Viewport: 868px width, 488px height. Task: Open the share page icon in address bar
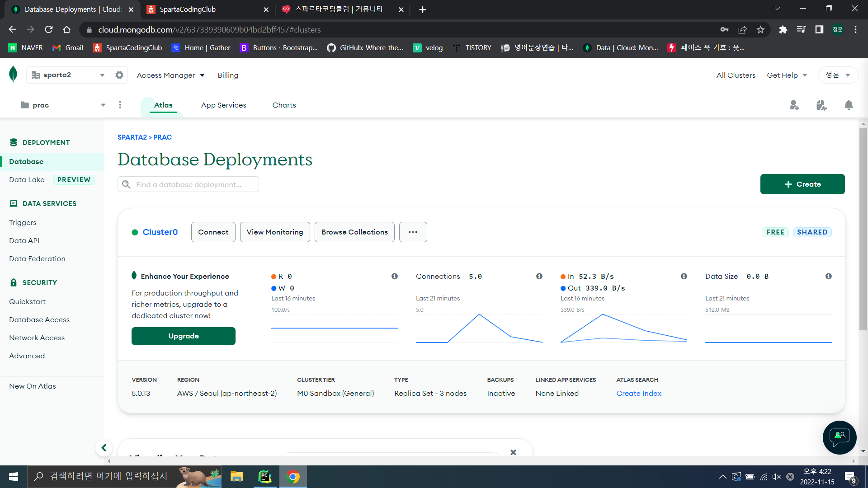[x=742, y=30]
